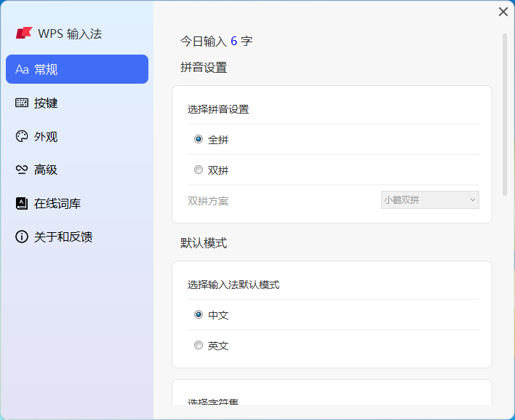This screenshot has width=515, height=420.
Task: Click the 选择拼音设置 label
Action: click(x=218, y=109)
